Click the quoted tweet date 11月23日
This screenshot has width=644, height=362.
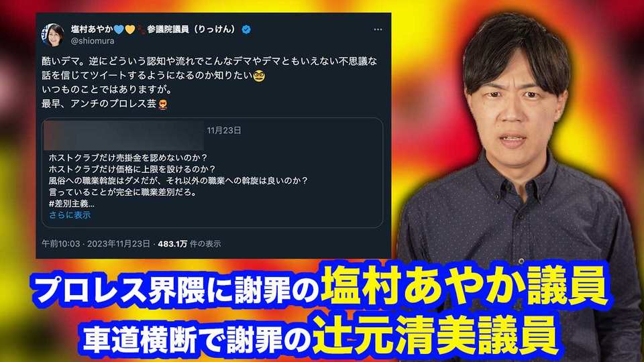[224, 131]
